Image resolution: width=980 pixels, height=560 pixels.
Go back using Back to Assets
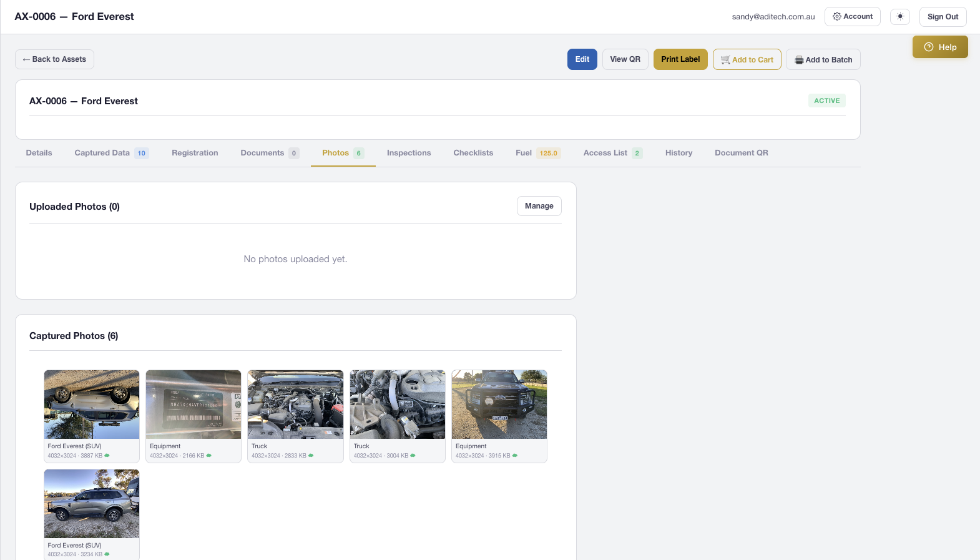click(54, 59)
